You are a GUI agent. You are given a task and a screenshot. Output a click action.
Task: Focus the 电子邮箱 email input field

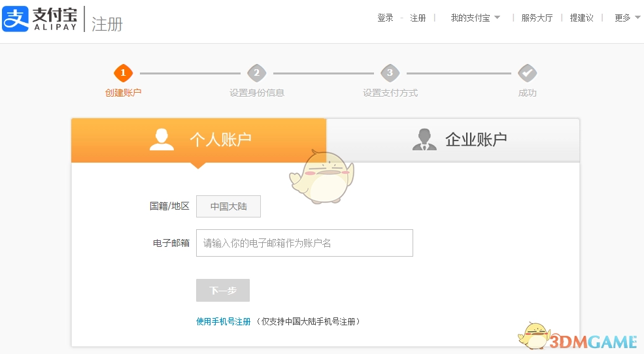pyautogui.click(x=304, y=243)
